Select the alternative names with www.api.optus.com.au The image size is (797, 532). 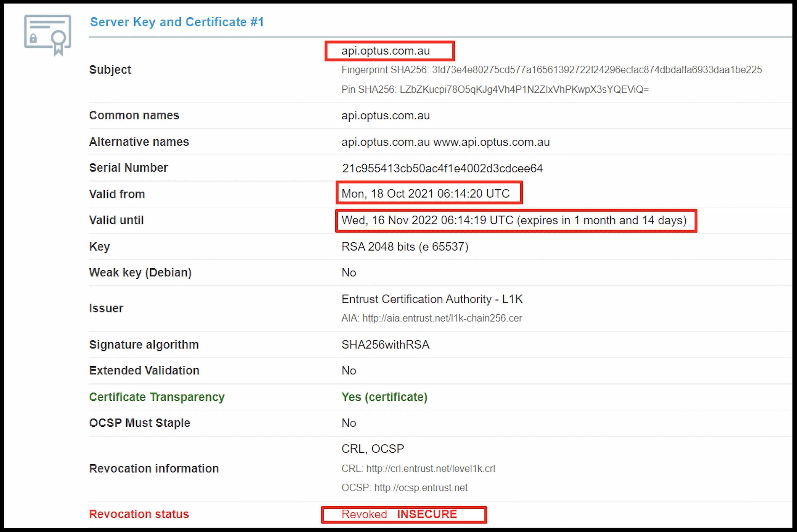pos(446,142)
